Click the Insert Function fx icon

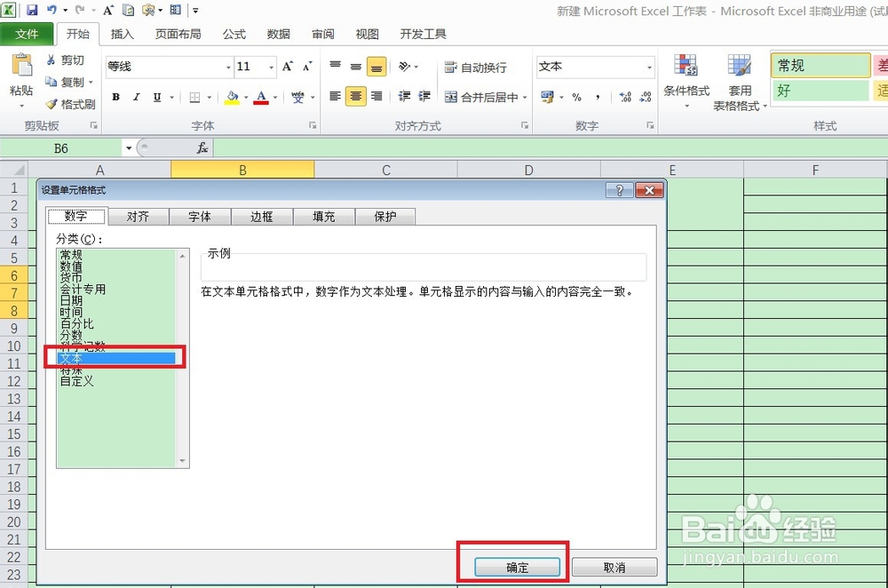pos(202,148)
